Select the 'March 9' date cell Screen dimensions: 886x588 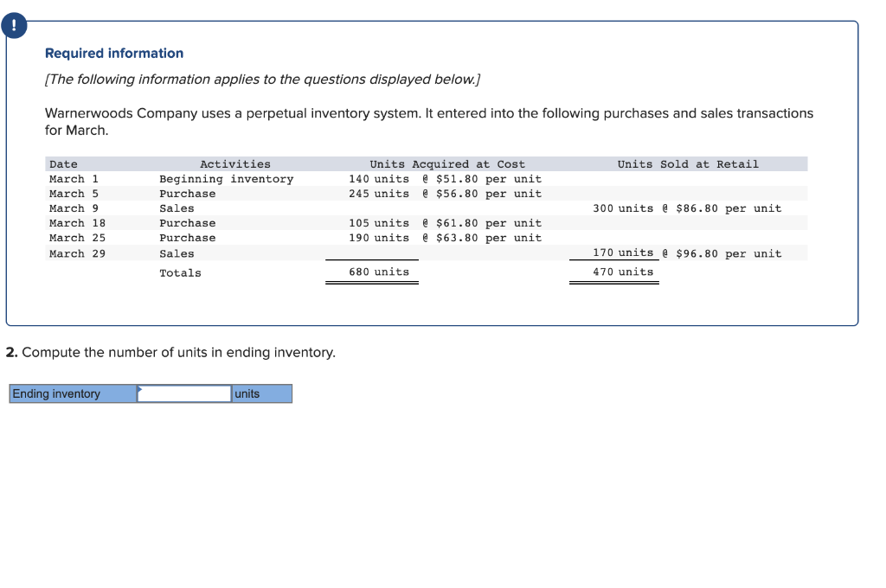[74, 208]
